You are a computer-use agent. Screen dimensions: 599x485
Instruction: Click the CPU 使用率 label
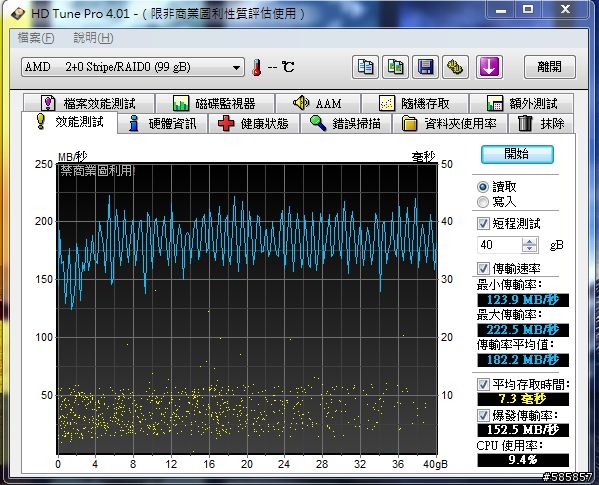coord(509,446)
